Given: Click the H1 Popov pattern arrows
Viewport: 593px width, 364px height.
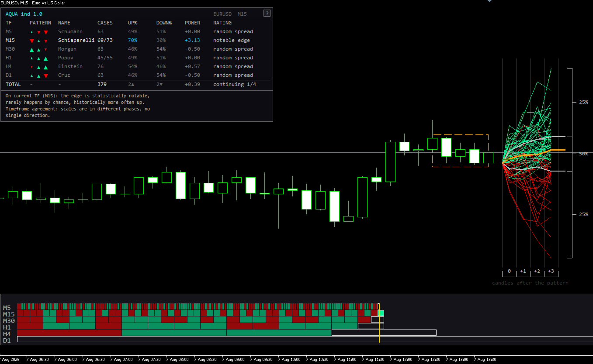Looking at the screenshot, I should tap(38, 58).
